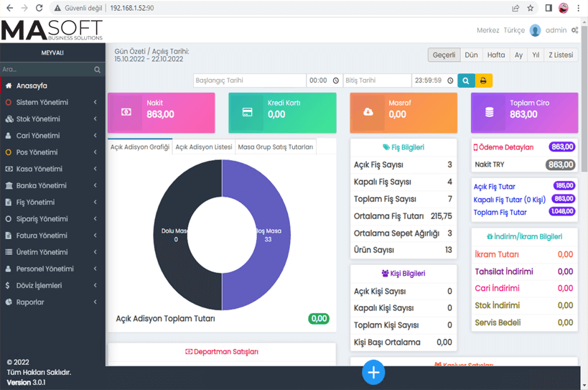The height and width of the screenshot is (390, 588).
Task: Click the blue search button beside date filters
Action: [466, 81]
